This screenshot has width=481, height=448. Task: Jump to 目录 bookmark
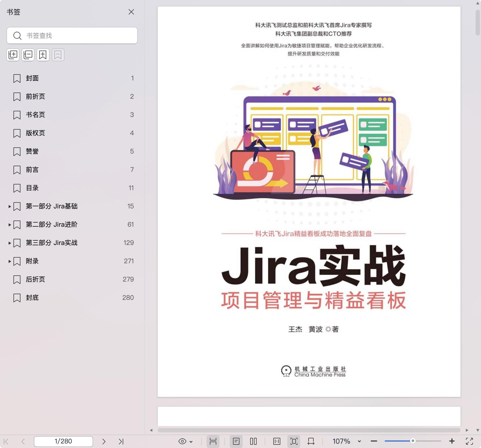coord(32,188)
